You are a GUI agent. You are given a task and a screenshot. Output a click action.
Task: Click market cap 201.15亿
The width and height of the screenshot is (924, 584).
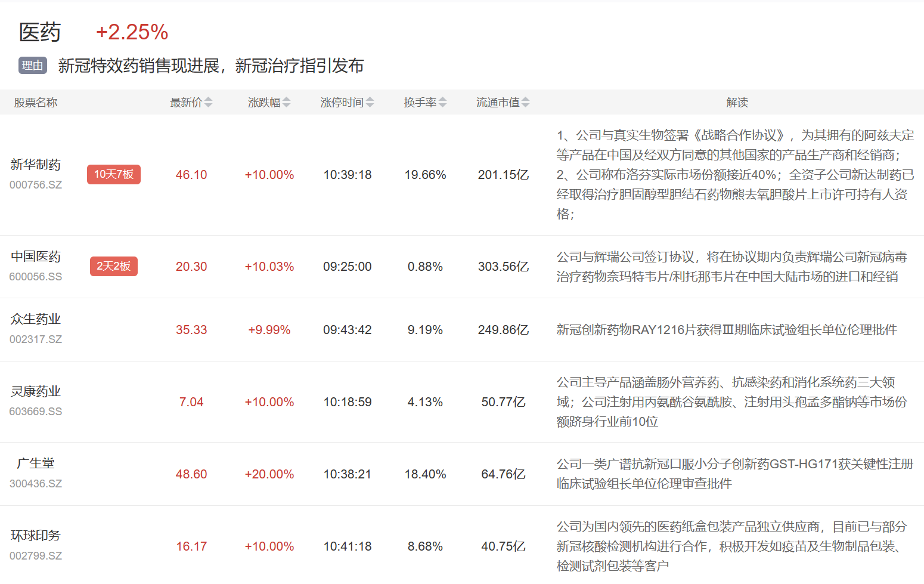(x=503, y=175)
